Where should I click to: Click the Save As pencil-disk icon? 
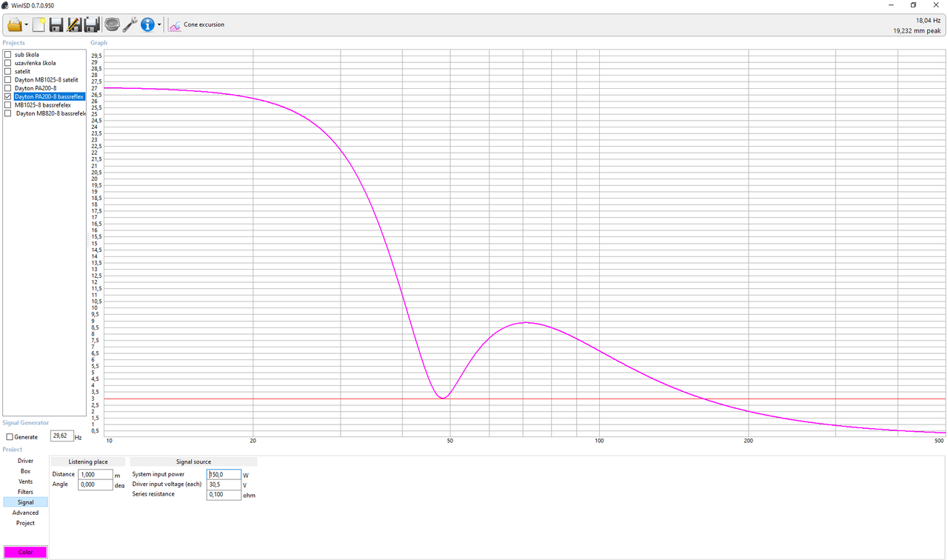click(x=74, y=24)
